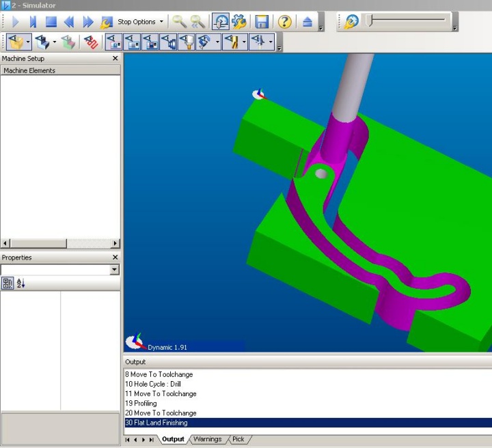
Task: Toggle alphabetical sort in Properties panel
Action: (20, 283)
